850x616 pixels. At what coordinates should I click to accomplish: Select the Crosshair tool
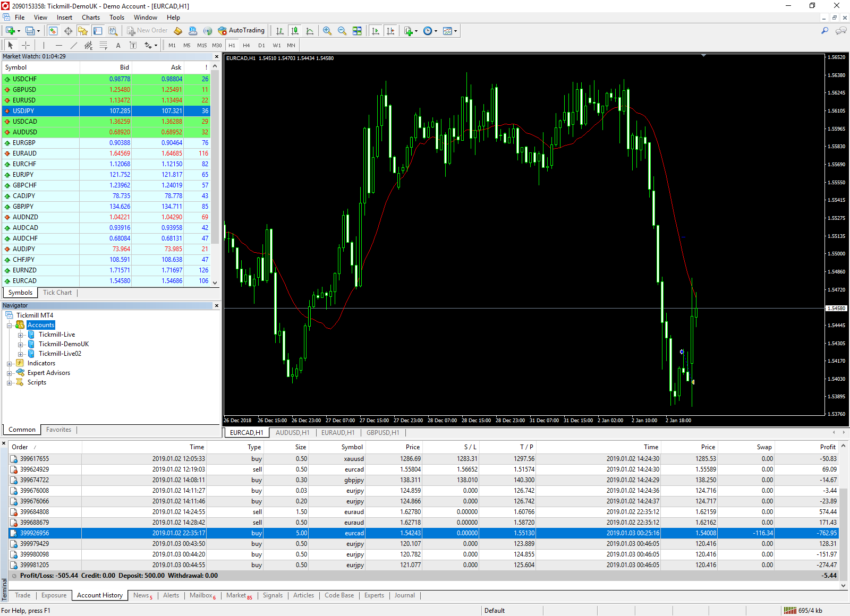point(25,46)
